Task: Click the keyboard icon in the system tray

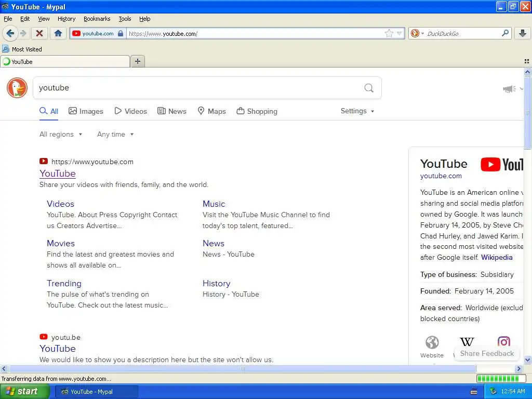Action: (474, 392)
